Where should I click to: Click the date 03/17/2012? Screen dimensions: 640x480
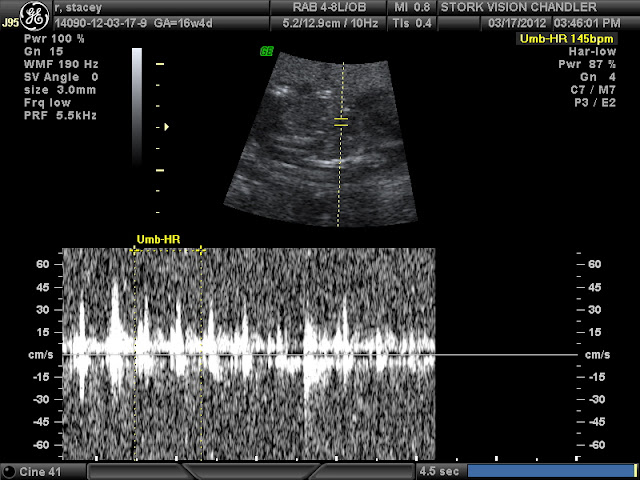pyautogui.click(x=518, y=23)
